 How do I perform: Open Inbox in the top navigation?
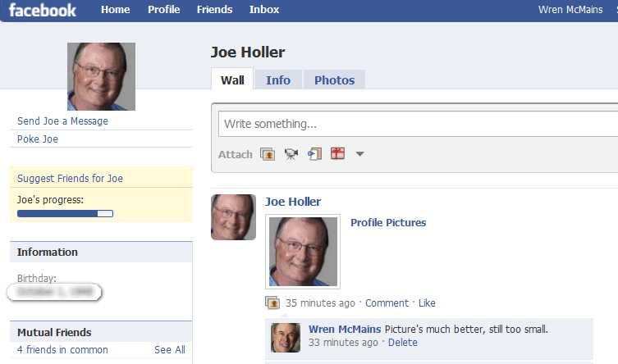264,10
